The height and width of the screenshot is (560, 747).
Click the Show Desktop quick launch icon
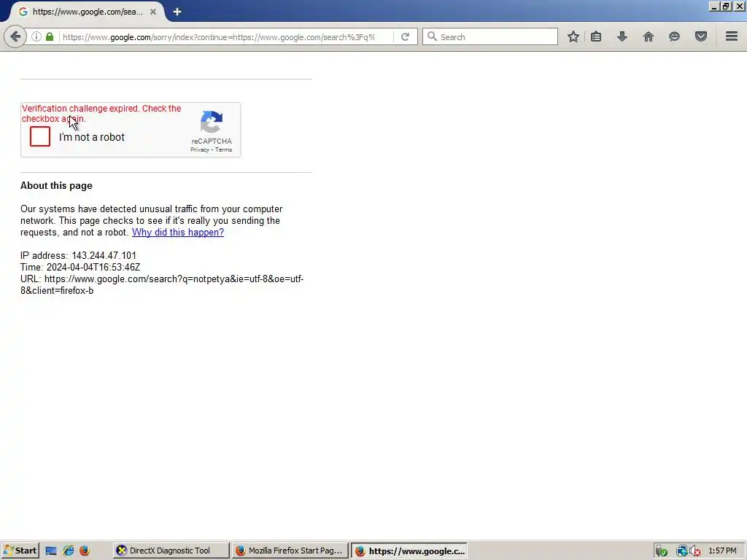(x=51, y=551)
